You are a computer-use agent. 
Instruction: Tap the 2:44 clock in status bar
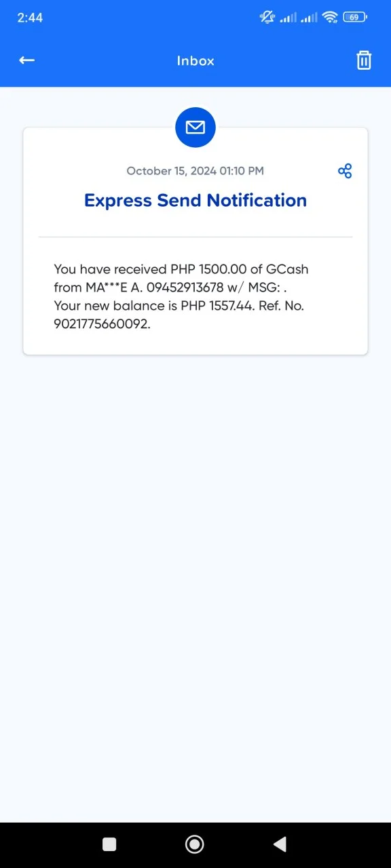[x=30, y=18]
